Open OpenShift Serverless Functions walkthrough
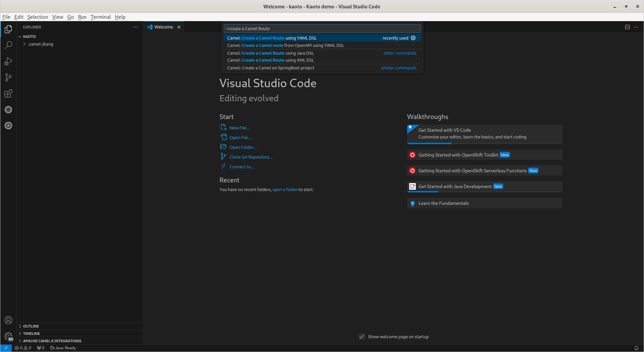The image size is (644, 352). click(x=485, y=171)
